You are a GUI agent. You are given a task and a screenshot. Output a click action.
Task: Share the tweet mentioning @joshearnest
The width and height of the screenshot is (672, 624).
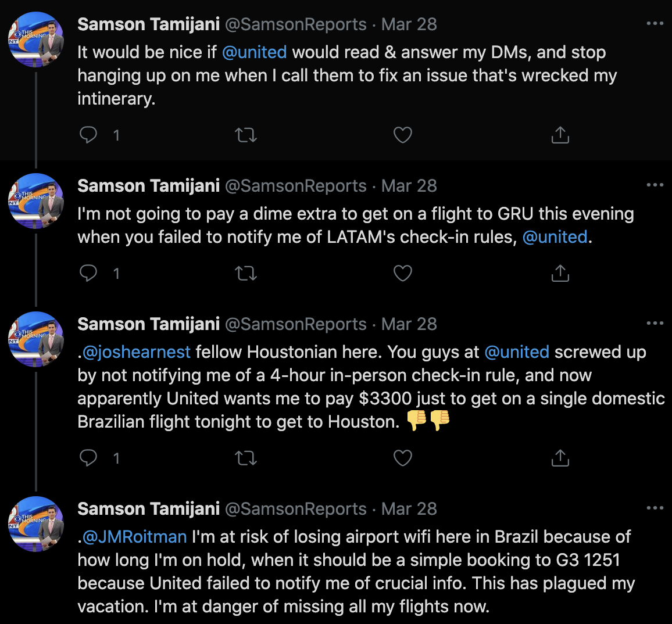tap(560, 457)
